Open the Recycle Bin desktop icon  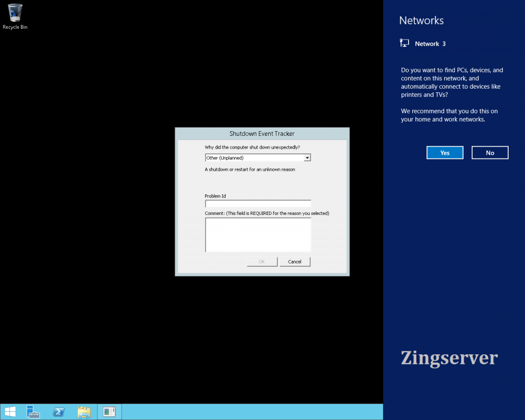tap(15, 16)
